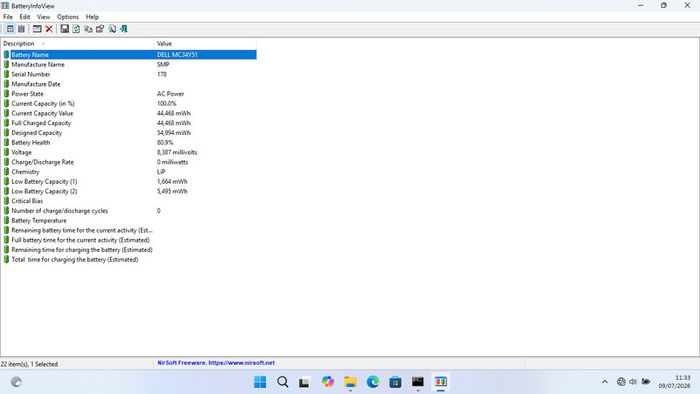Open the View menu

coord(43,17)
